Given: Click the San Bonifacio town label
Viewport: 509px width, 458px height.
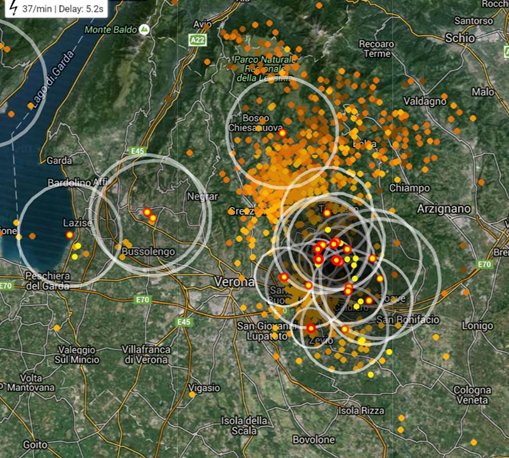Looking at the screenshot, I should [408, 320].
